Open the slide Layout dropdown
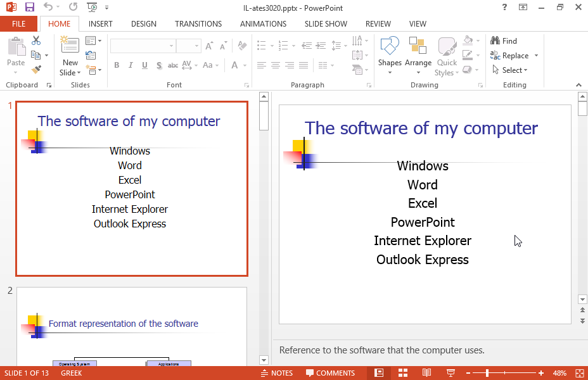The height and width of the screenshot is (380, 588). coord(93,41)
